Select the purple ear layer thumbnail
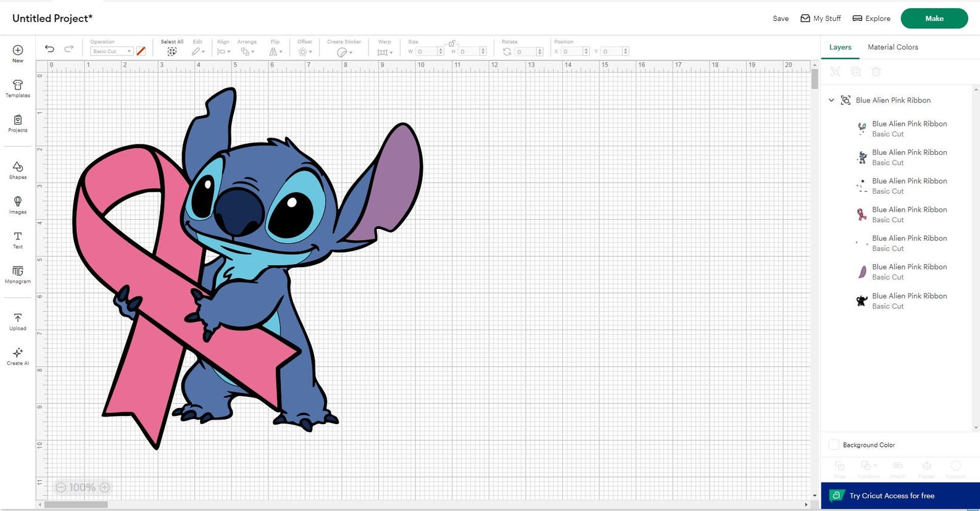Viewport: 980px width, 511px height. point(862,272)
